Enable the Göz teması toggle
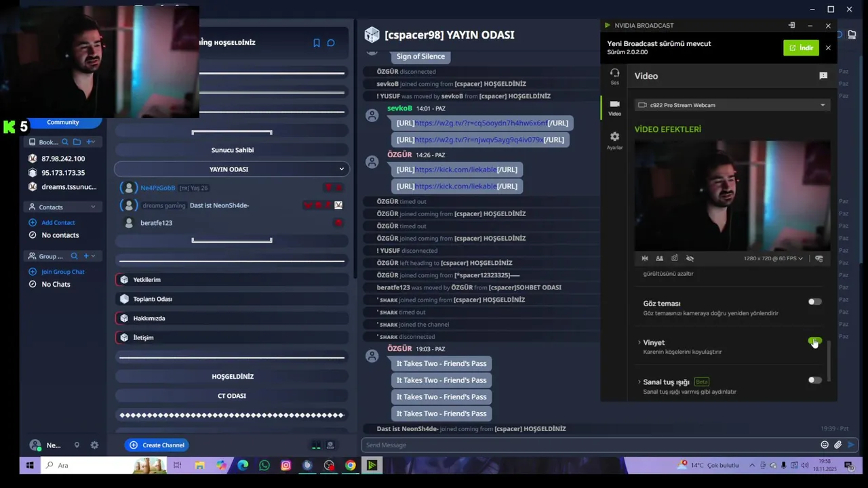 815,302
